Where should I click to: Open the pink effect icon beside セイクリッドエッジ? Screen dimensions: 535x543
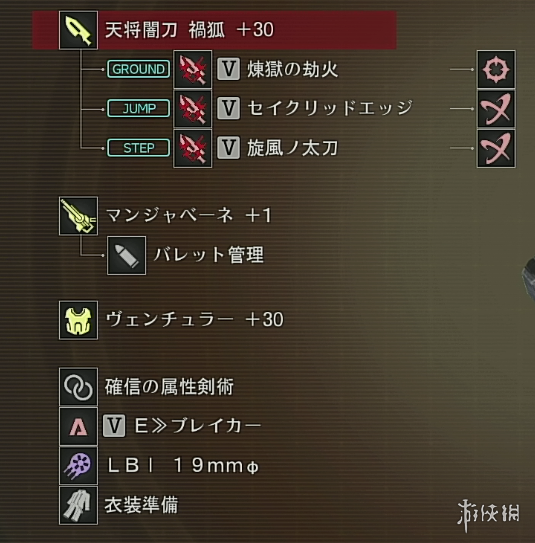click(x=496, y=108)
